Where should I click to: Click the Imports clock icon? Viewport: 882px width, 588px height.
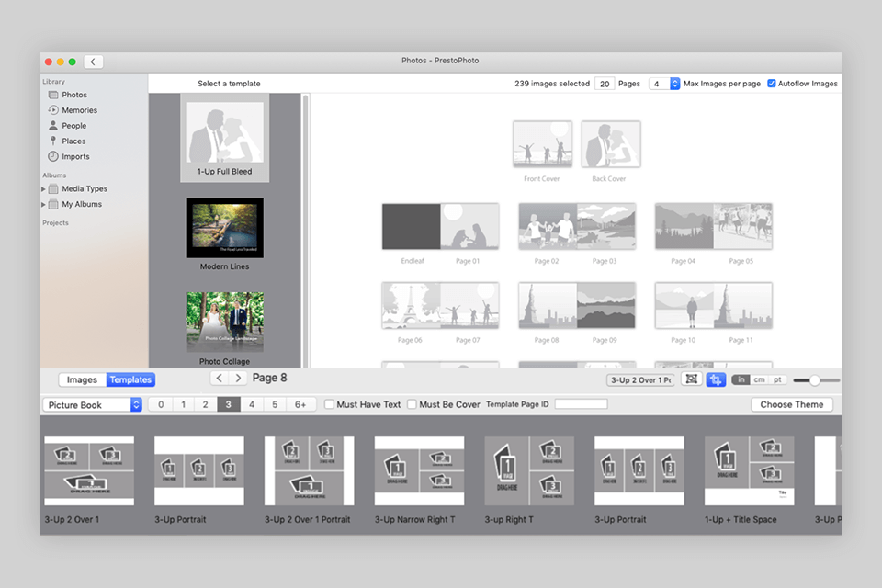click(53, 157)
